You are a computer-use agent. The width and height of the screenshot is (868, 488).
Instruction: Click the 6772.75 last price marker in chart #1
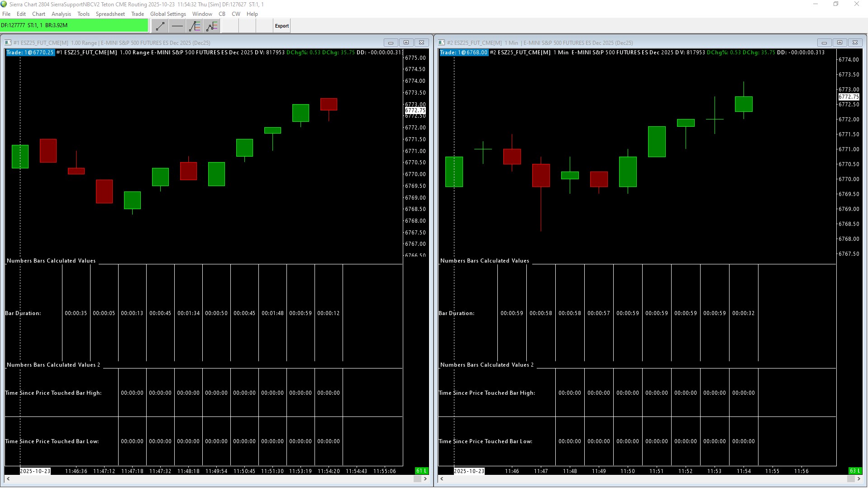[x=415, y=110]
